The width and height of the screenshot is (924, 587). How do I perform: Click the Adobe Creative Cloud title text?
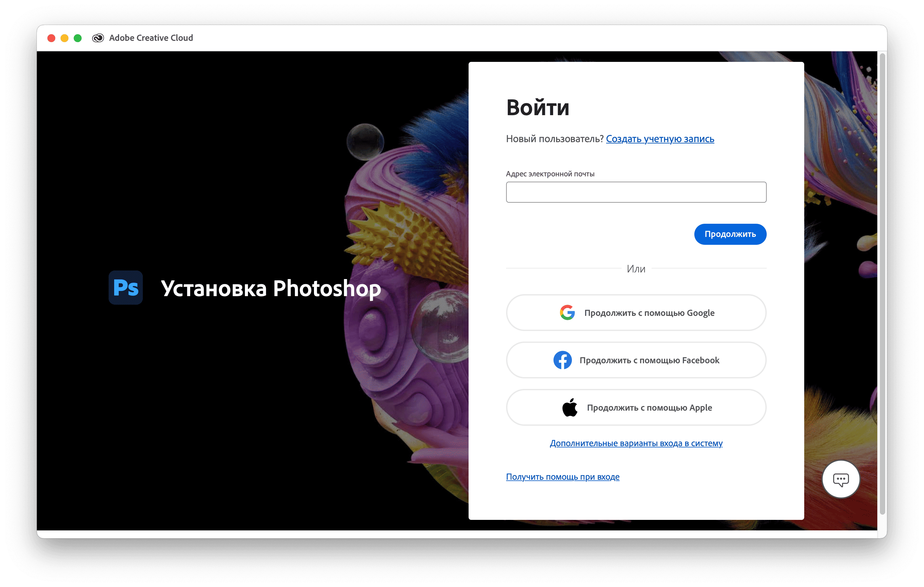click(x=151, y=38)
